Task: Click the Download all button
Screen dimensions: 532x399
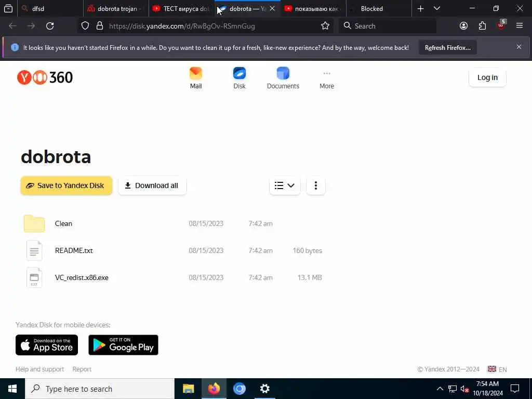Action: [x=152, y=185]
